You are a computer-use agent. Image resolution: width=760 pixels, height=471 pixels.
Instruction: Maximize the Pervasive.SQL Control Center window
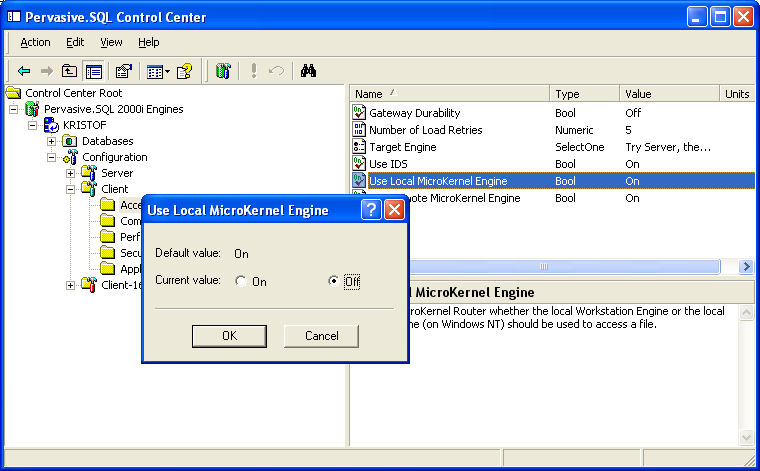point(720,17)
